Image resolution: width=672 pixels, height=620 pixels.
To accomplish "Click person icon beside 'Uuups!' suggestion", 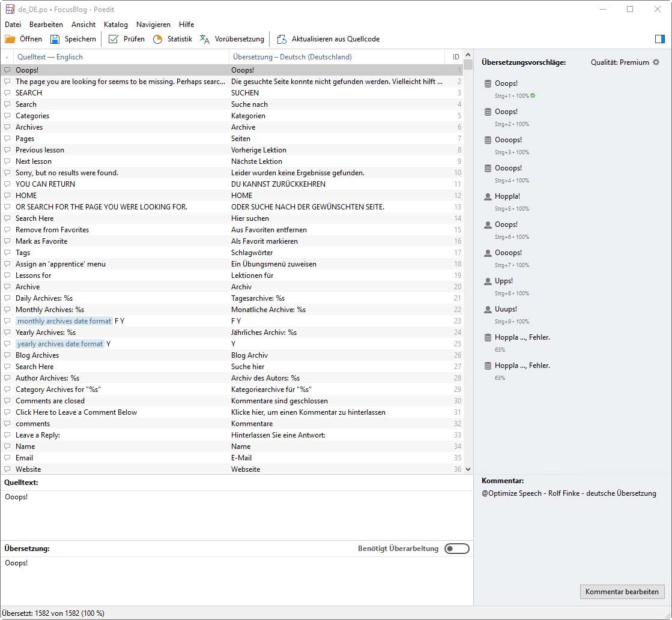I will click(x=488, y=309).
